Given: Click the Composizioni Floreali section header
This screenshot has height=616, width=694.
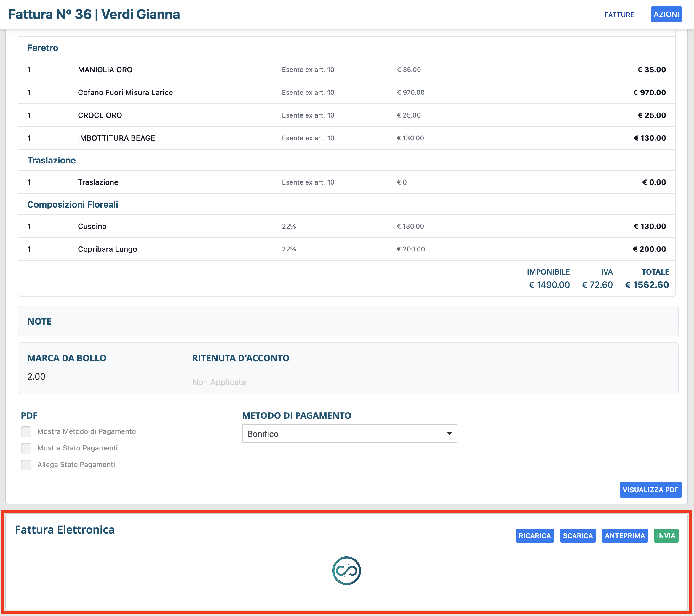Looking at the screenshot, I should [73, 204].
